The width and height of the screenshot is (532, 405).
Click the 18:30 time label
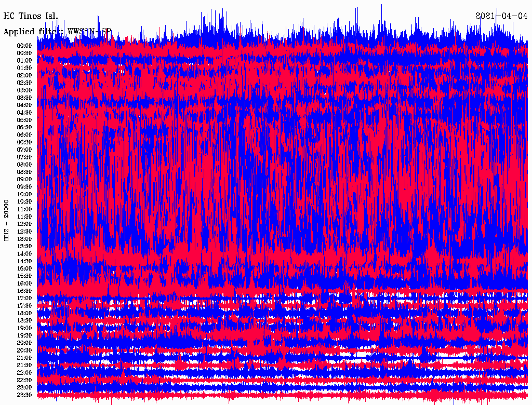click(x=24, y=321)
